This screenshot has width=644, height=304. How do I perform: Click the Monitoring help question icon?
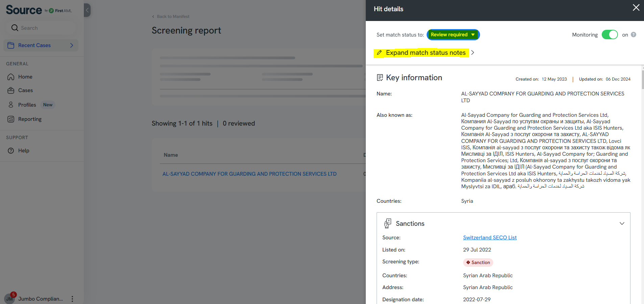coord(634,35)
